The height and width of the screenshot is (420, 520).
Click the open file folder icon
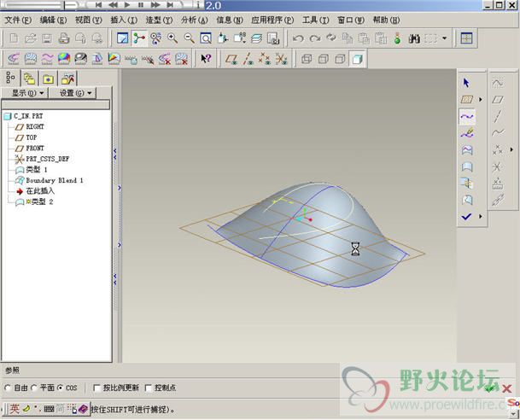pyautogui.click(x=30, y=38)
